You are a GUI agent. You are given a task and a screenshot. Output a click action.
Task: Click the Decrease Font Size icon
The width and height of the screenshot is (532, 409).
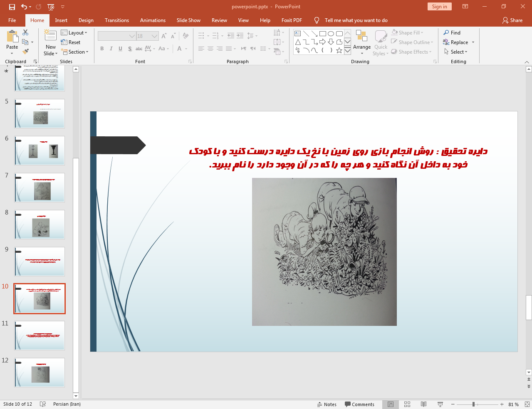point(173,36)
